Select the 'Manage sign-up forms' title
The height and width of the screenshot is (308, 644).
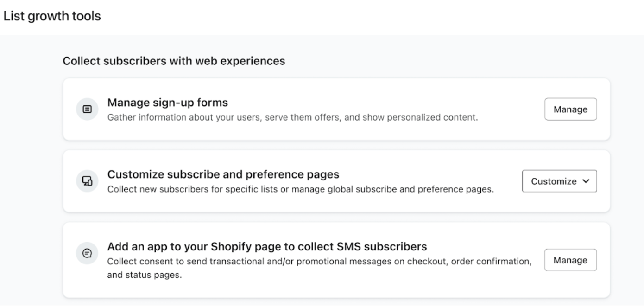167,102
